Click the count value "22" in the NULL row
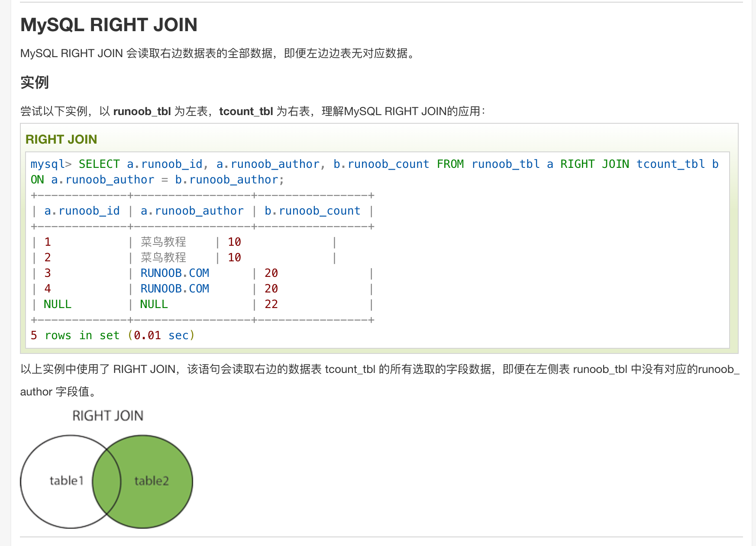Screen dimensions: 756x546 click(271, 305)
